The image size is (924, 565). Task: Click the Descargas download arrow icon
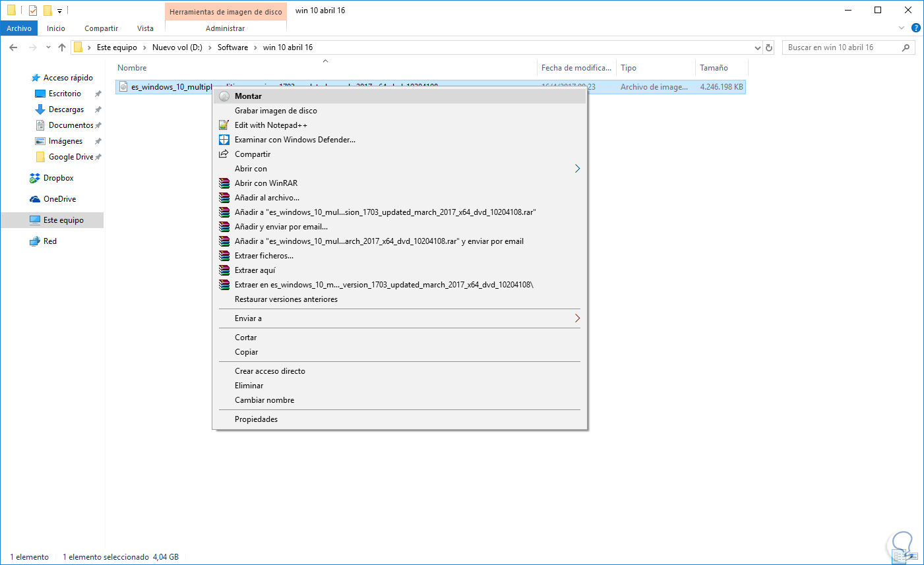click(x=40, y=109)
